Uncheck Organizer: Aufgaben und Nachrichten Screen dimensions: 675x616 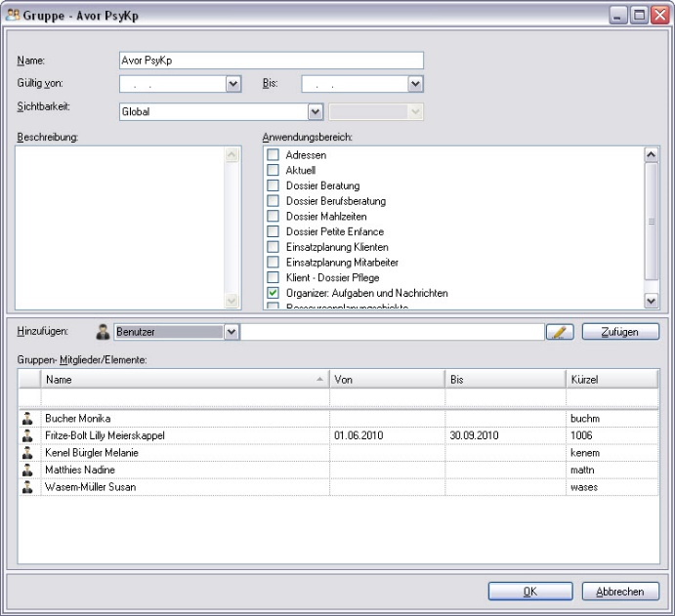coord(274,293)
